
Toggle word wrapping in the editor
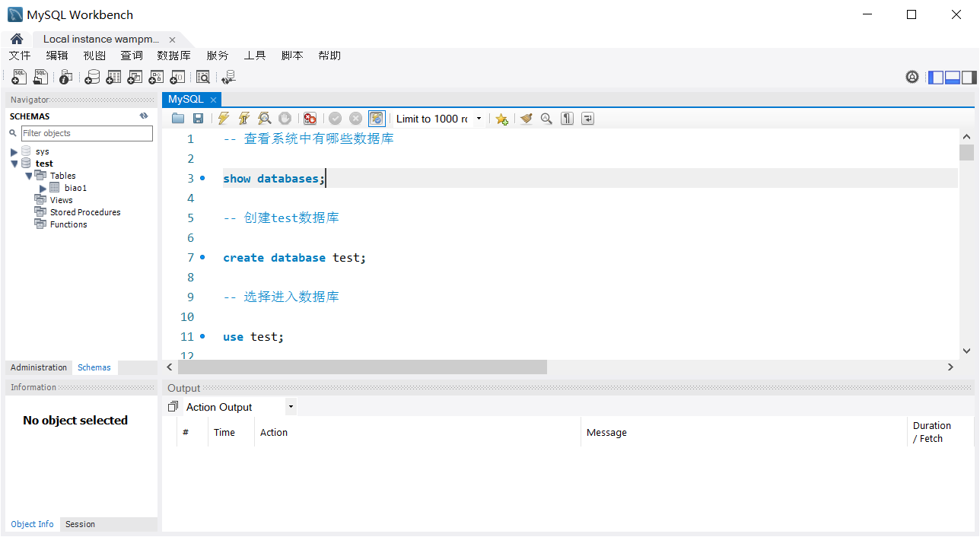588,119
